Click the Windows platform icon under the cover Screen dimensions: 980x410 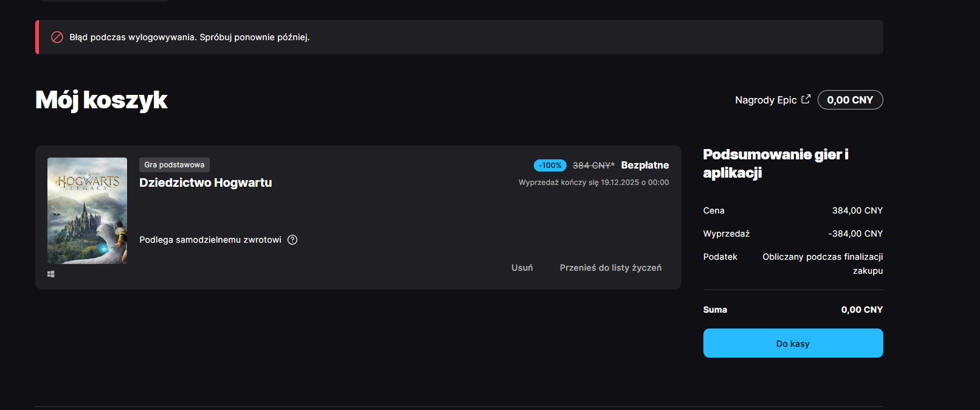click(x=51, y=274)
